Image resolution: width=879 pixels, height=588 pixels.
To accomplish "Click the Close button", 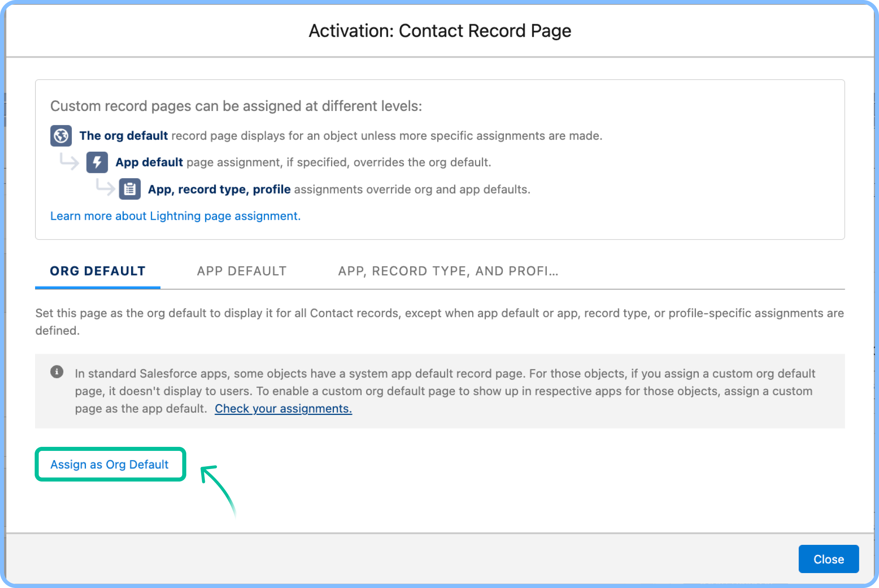I will tap(828, 559).
